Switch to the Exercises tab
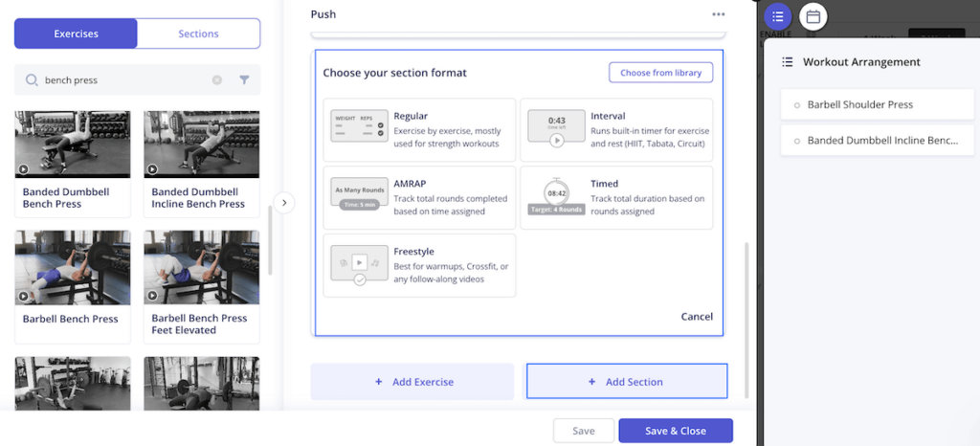 pos(76,33)
